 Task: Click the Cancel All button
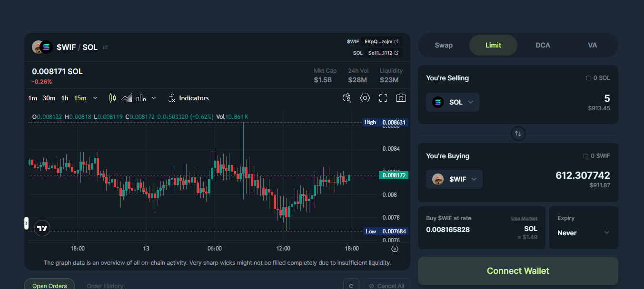(386, 286)
